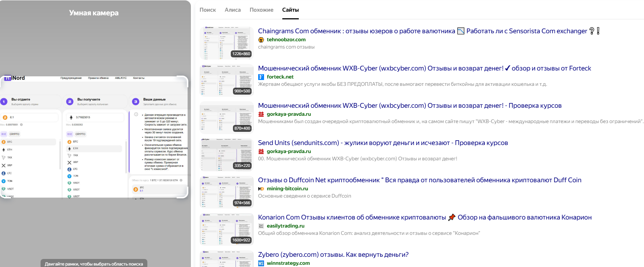Switch to the Алиса tab
The width and height of the screenshot is (644, 267).
(233, 10)
